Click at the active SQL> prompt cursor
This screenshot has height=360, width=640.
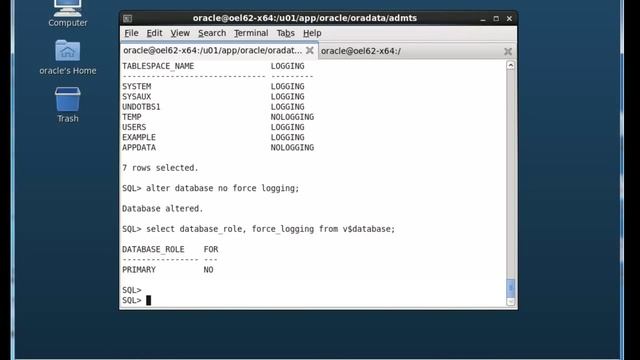149,300
